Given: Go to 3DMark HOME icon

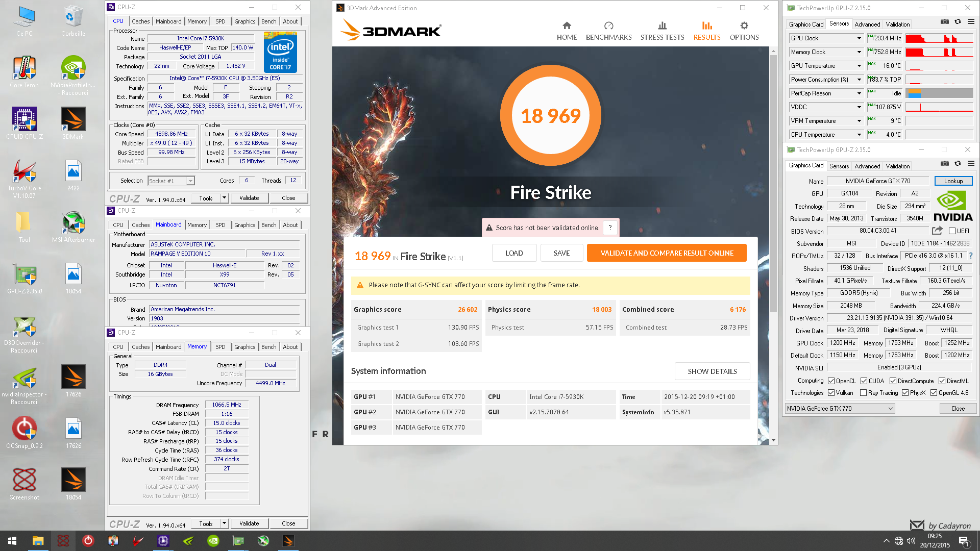Looking at the screenshot, I should [567, 31].
